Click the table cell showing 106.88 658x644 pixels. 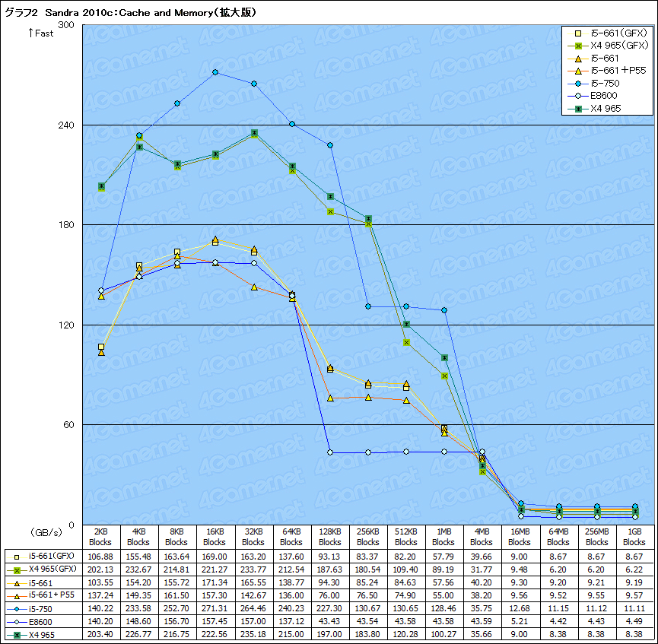click(x=100, y=557)
